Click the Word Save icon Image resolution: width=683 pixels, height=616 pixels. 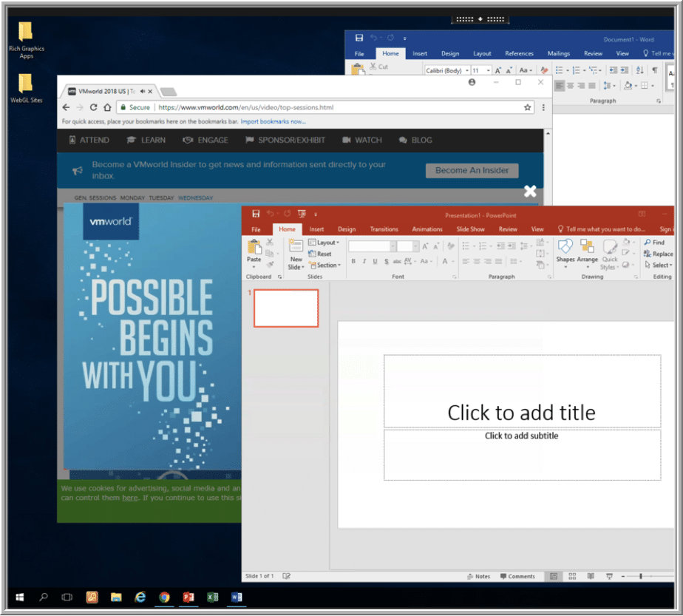(x=359, y=38)
